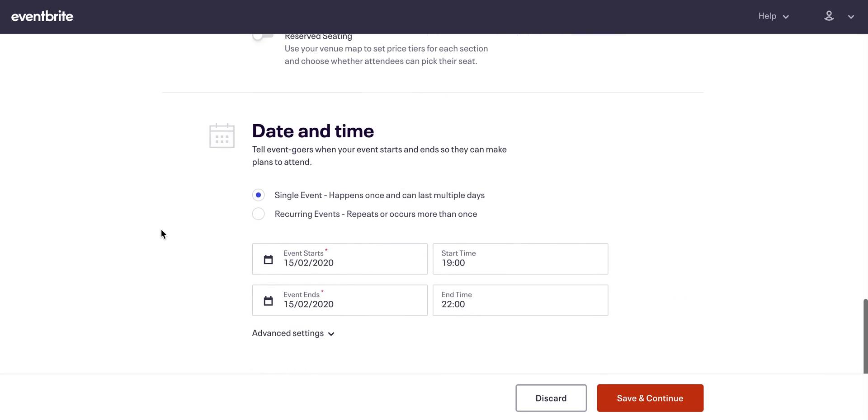Click the Event Ends date field
868x420 pixels.
tap(340, 300)
